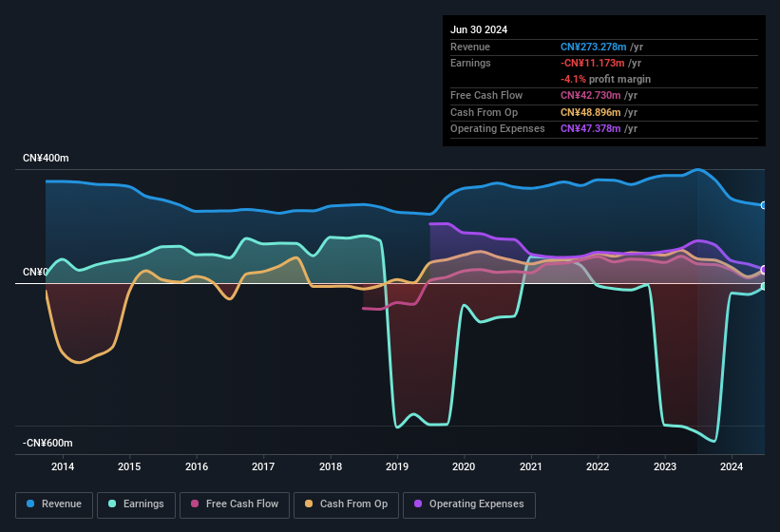
Task: Toggle the Free Cash Flow legend button
Action: [x=235, y=504]
